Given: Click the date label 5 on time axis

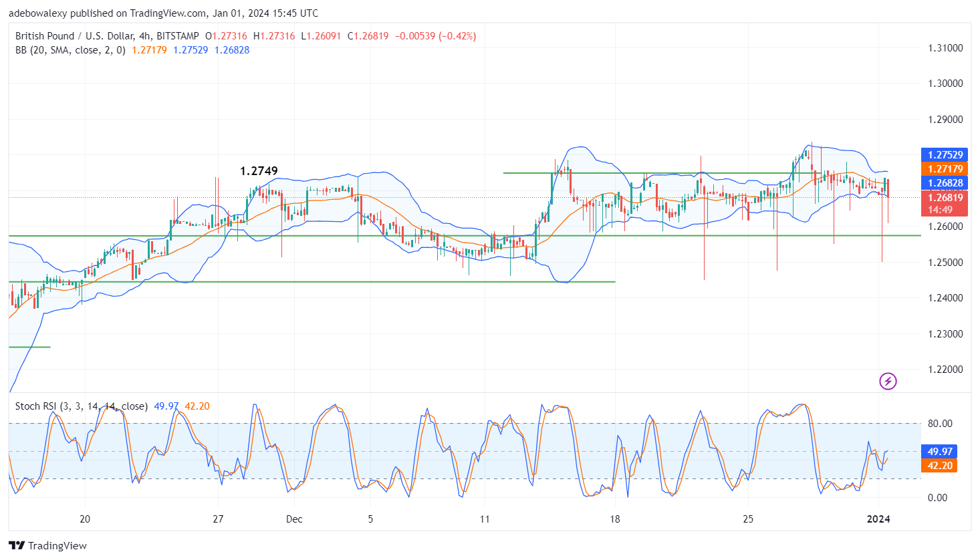Looking at the screenshot, I should (x=370, y=519).
